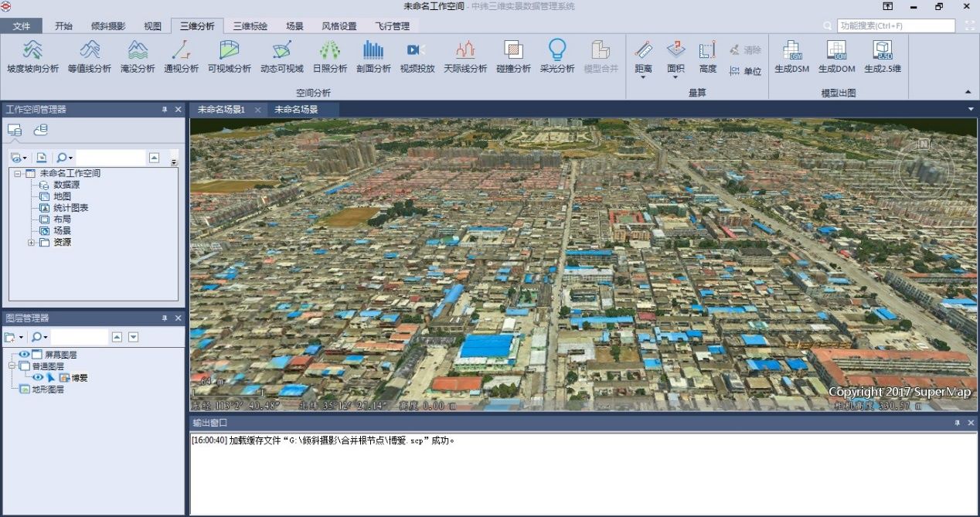Toggle full screen icon beside the function search
Viewport: 980px width, 517px height.
click(970, 26)
